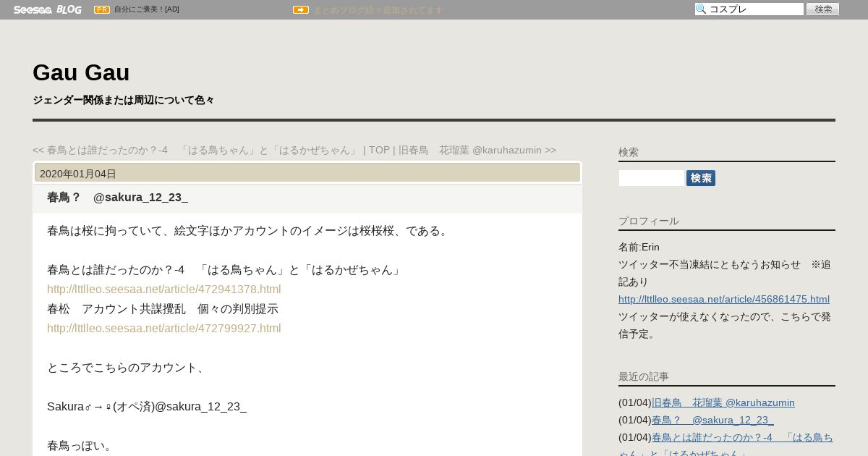Screen dimensions: 868x456
Task: Click the magnifier icon in top search field
Action: [701, 9]
